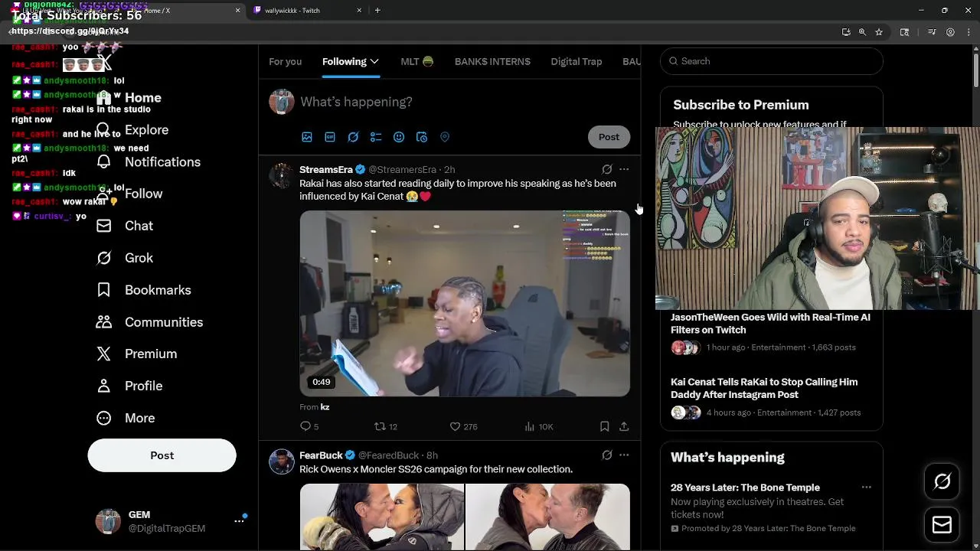Add a GIF to new post
The width and height of the screenshot is (980, 551).
coord(330,137)
